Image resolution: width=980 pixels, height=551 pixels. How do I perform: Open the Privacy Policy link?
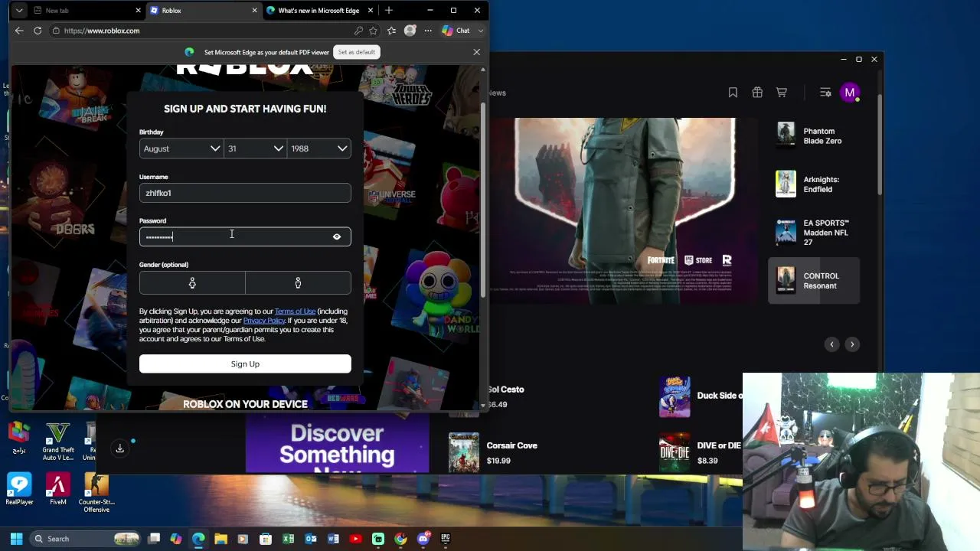(264, 321)
